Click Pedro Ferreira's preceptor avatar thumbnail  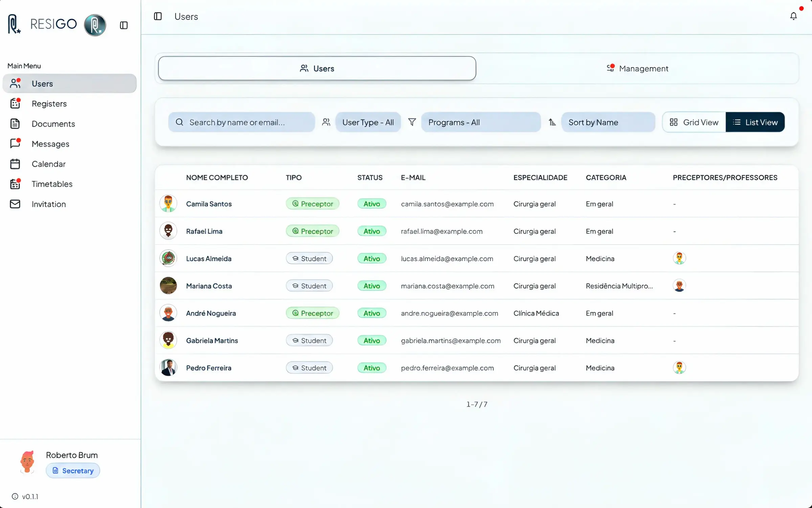click(679, 367)
